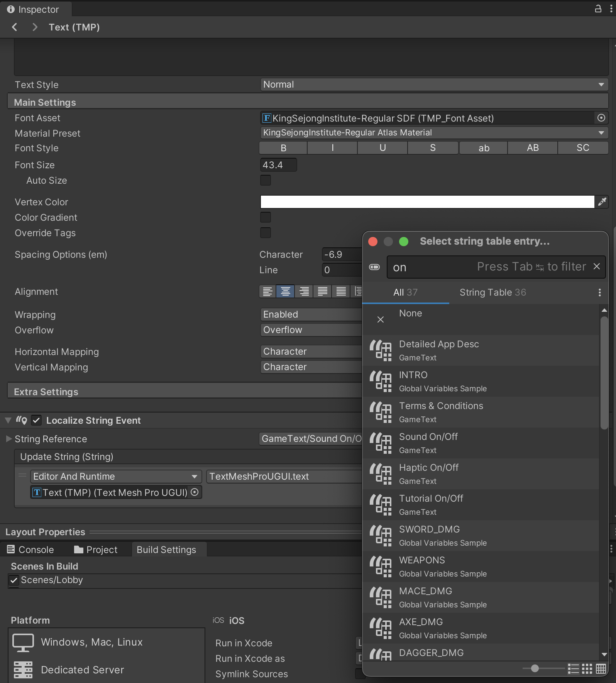616x683 pixels.
Task: Open the Wrapping dropdown
Action: pos(311,314)
